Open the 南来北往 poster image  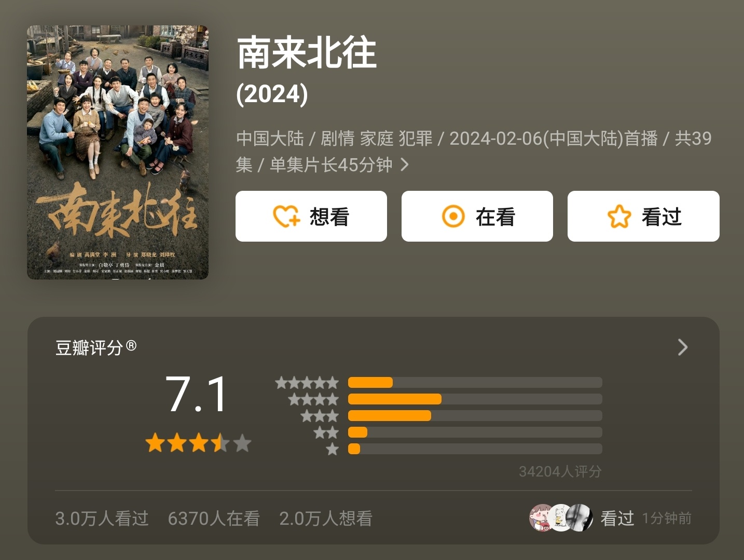[118, 152]
